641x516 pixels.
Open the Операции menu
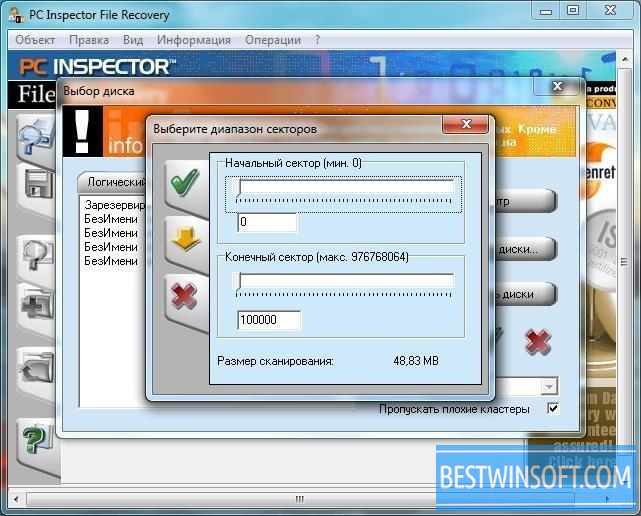coord(273,40)
